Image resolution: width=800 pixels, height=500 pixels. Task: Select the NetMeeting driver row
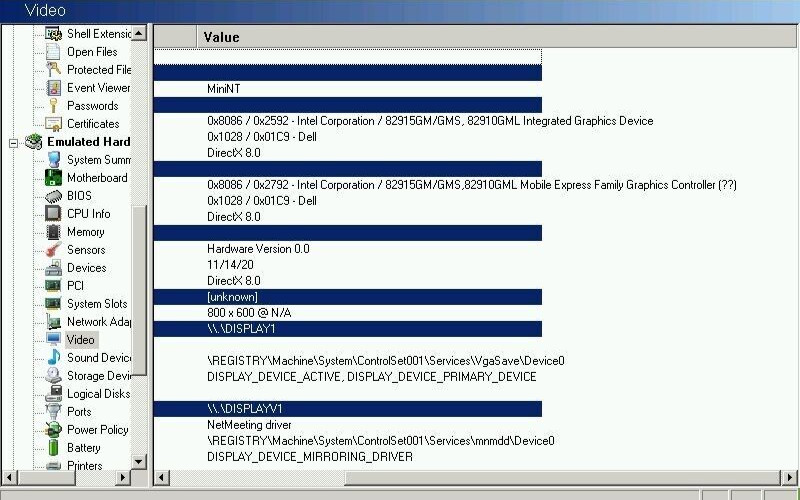click(347, 424)
